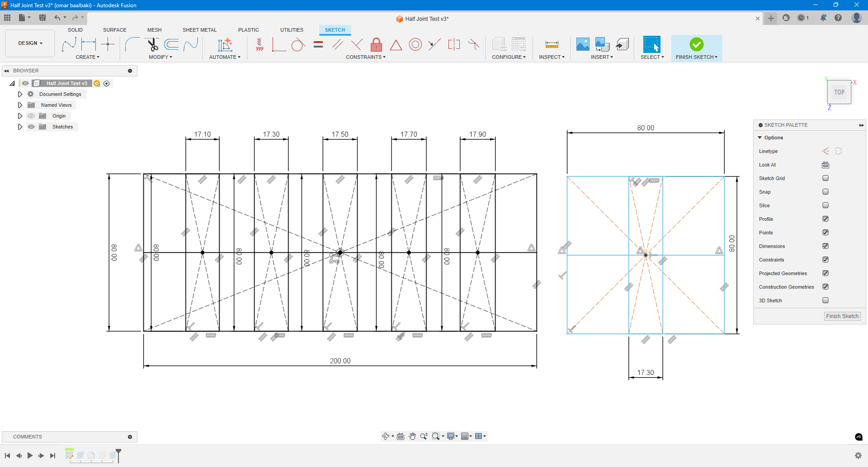Image resolution: width=868 pixels, height=467 pixels.
Task: Uncheck the Profile checkbox
Action: 826,219
